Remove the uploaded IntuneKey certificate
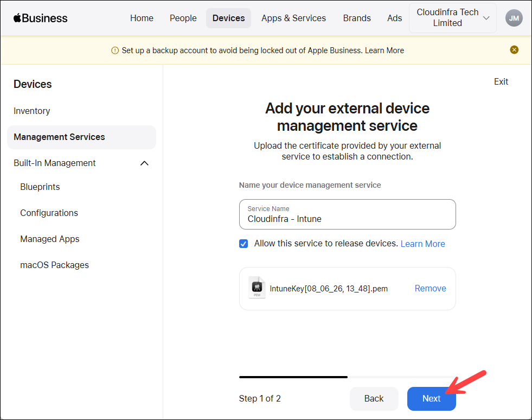 pyautogui.click(x=430, y=288)
